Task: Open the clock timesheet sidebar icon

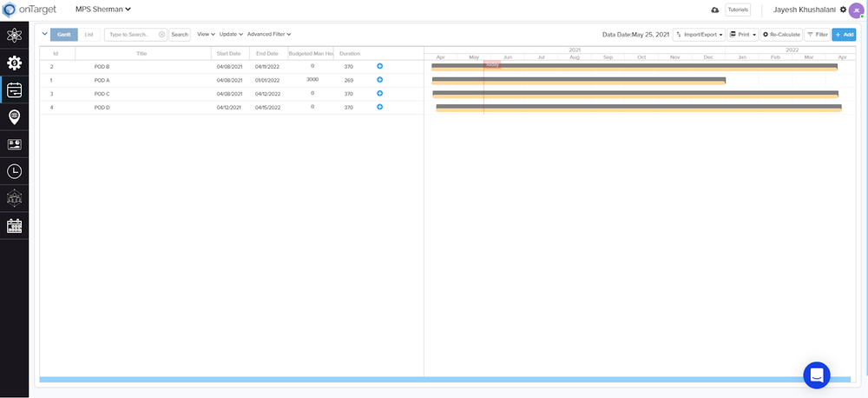Action: 15,172
